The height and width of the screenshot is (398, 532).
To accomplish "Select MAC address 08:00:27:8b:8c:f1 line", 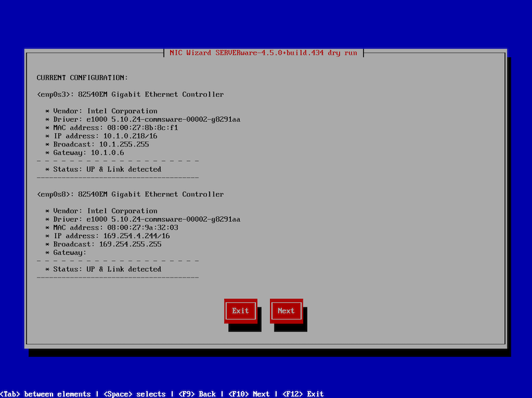I will (111, 128).
